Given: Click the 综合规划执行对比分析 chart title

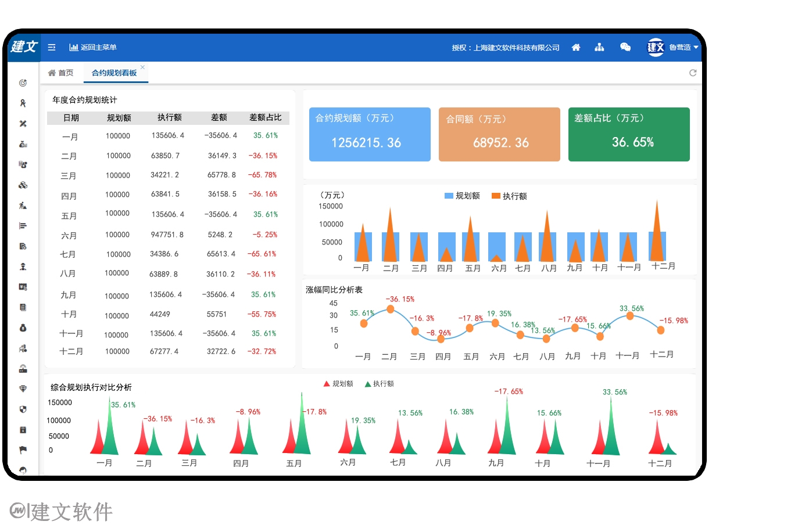Looking at the screenshot, I should 91,387.
